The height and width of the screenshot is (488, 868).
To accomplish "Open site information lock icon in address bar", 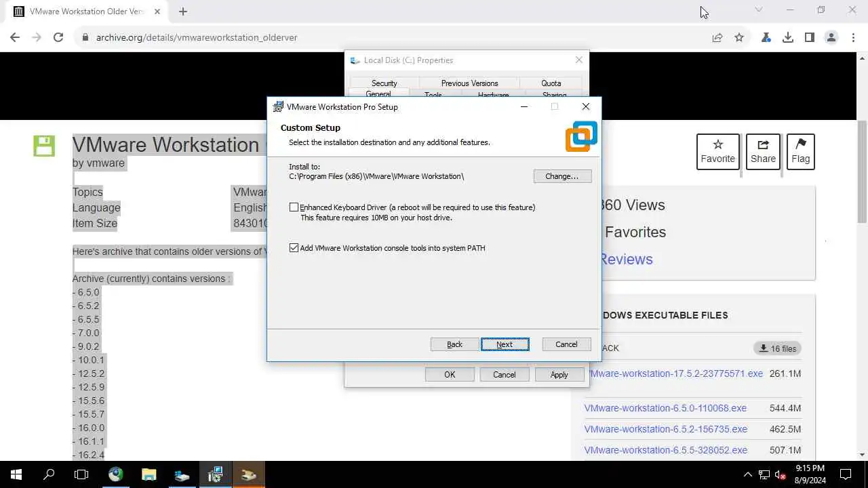I will pyautogui.click(x=85, y=37).
